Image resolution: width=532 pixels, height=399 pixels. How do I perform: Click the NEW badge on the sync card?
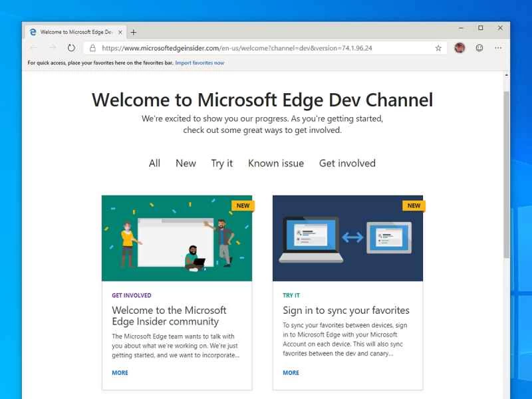[x=413, y=205]
